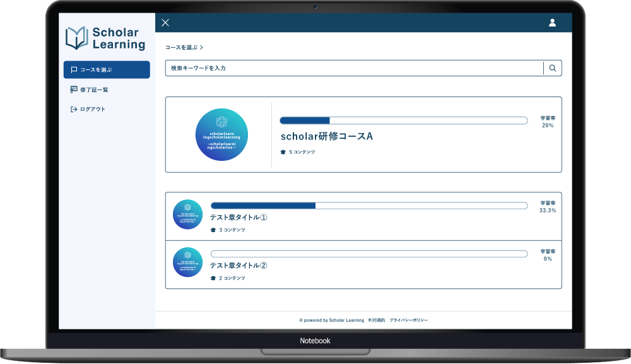Click the テスト章タイトル② round thumbnail
Screen dimensions: 631x364
[187, 262]
